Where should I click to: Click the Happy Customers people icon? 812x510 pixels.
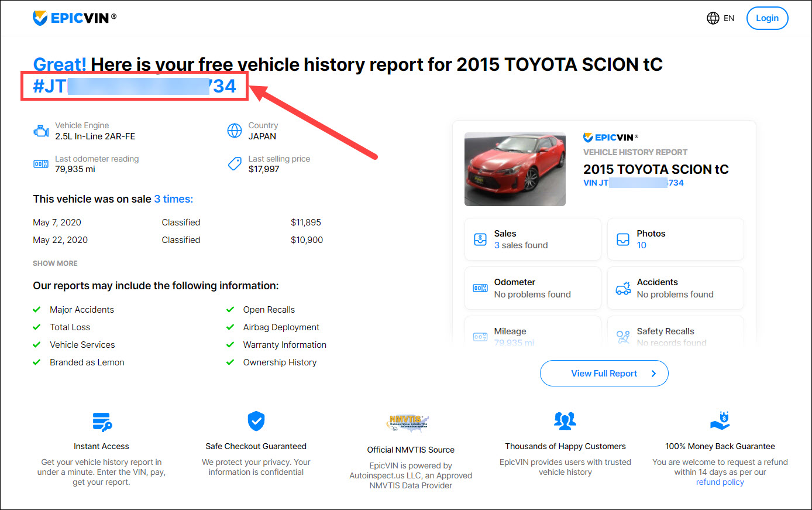tap(565, 420)
